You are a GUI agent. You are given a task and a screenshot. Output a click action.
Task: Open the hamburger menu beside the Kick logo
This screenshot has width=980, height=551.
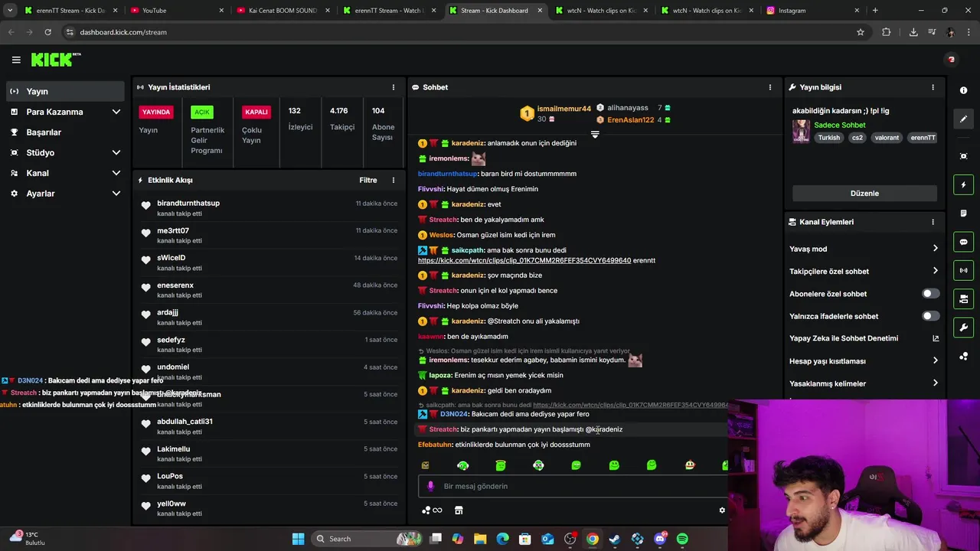pyautogui.click(x=16, y=60)
